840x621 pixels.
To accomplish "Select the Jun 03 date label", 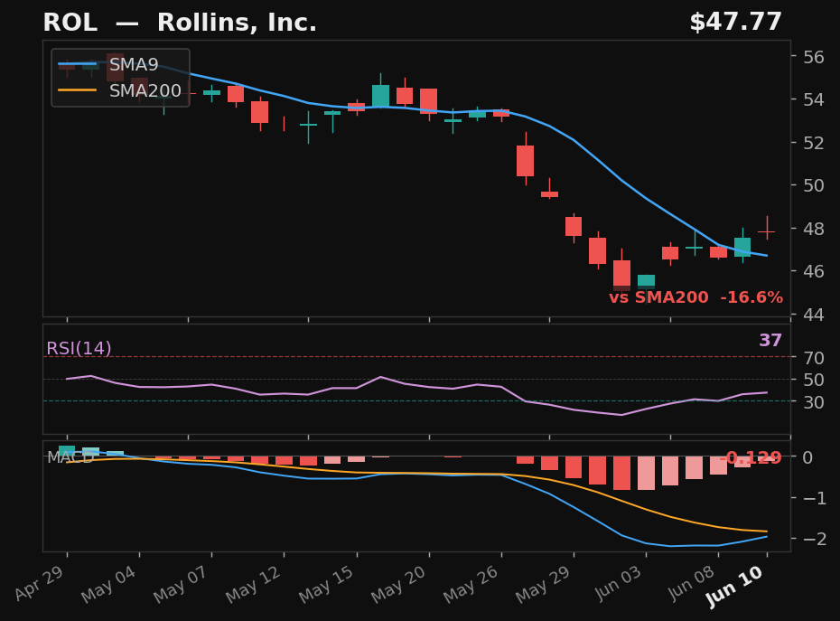I will click(618, 583).
